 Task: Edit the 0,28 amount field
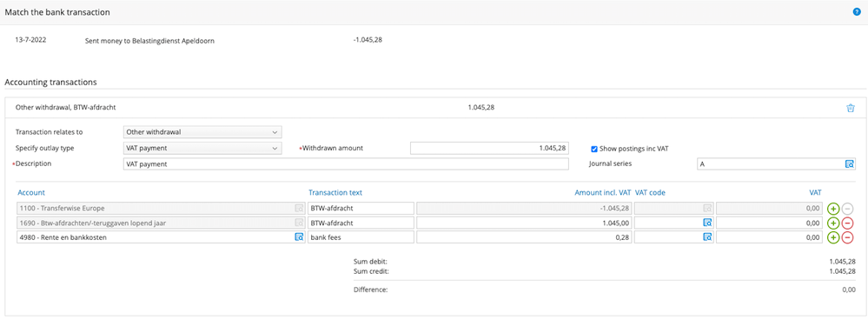tap(524, 237)
